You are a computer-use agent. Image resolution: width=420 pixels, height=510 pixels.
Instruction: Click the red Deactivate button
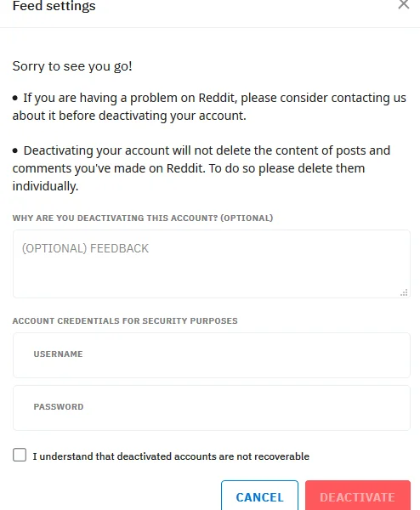[358, 496]
